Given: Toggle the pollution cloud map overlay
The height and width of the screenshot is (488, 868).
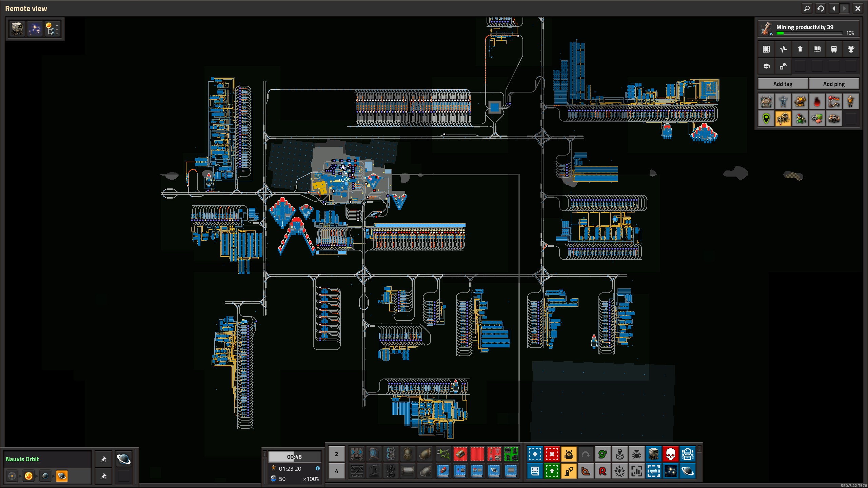Looking at the screenshot, I should pos(817,101).
